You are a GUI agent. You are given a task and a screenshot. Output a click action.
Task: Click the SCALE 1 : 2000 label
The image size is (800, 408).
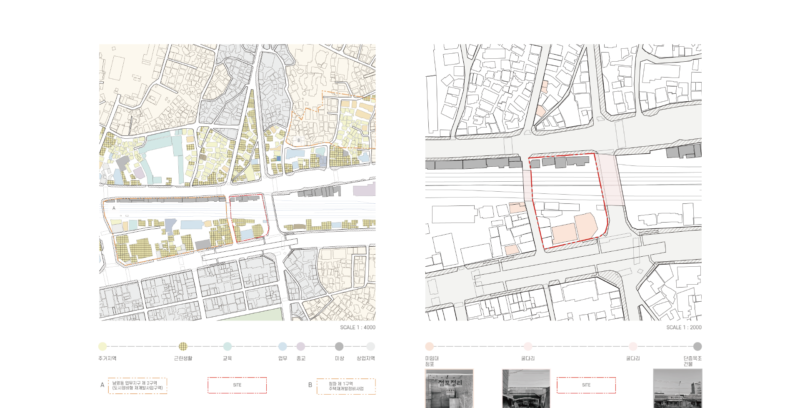click(x=683, y=327)
